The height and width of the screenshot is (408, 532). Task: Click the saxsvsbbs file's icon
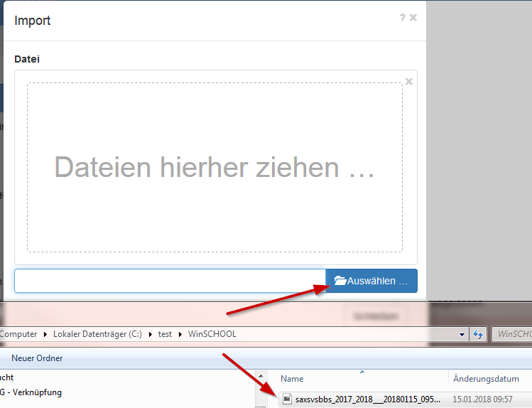pyautogui.click(x=287, y=399)
